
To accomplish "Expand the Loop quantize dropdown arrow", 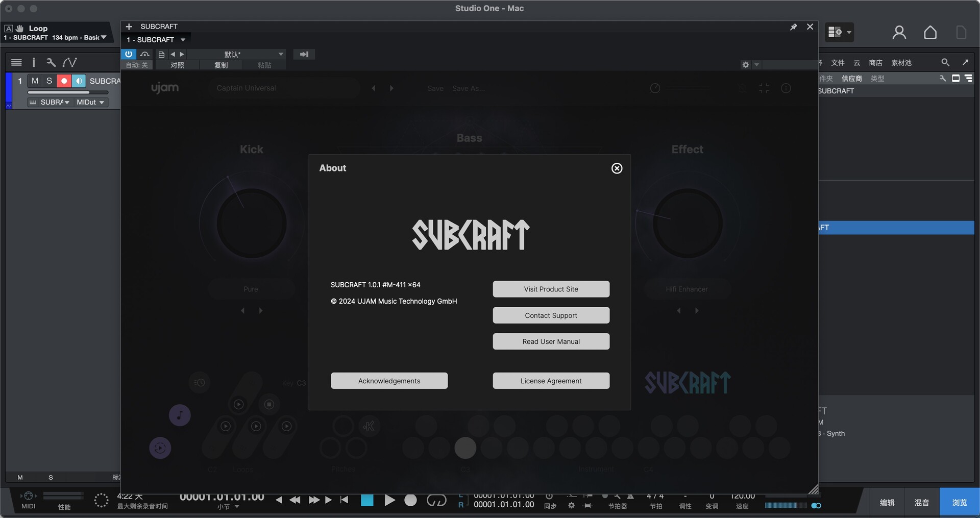I will (x=104, y=37).
